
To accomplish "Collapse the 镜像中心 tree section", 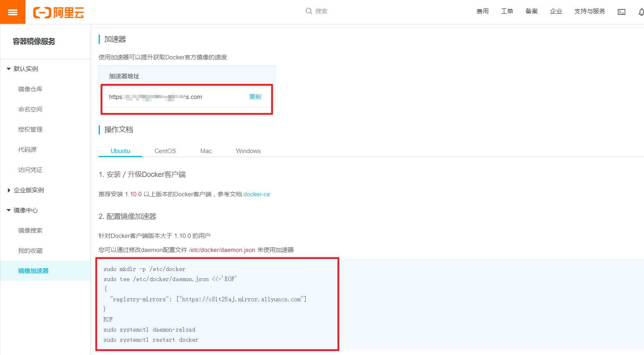I will coord(9,210).
